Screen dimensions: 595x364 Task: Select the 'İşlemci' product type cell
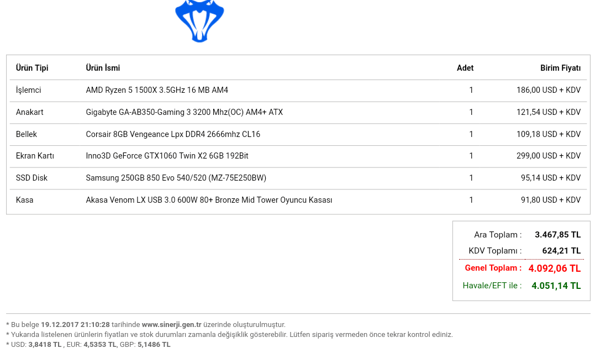[29, 90]
